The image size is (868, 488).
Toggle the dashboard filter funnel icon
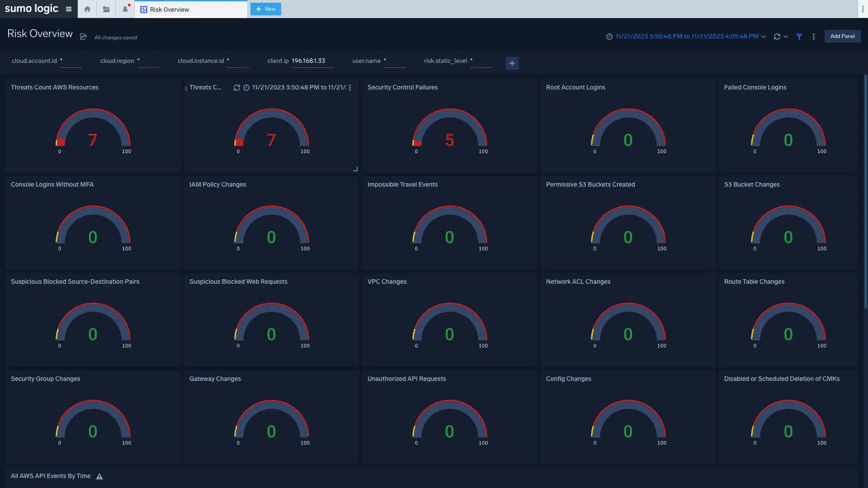(799, 37)
